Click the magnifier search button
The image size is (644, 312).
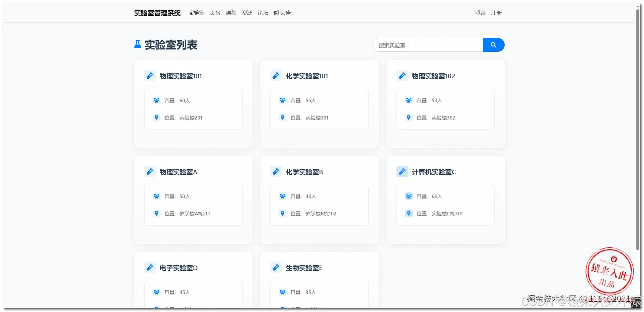493,44
